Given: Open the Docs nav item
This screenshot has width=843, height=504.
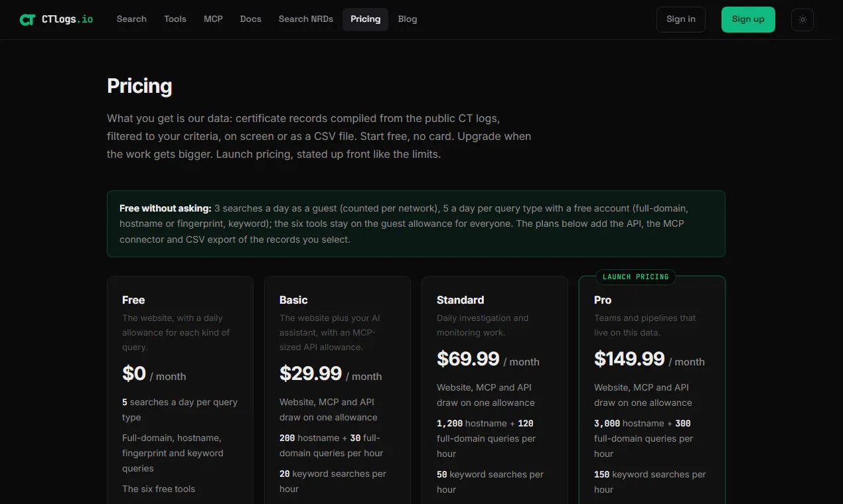Looking at the screenshot, I should coord(250,19).
